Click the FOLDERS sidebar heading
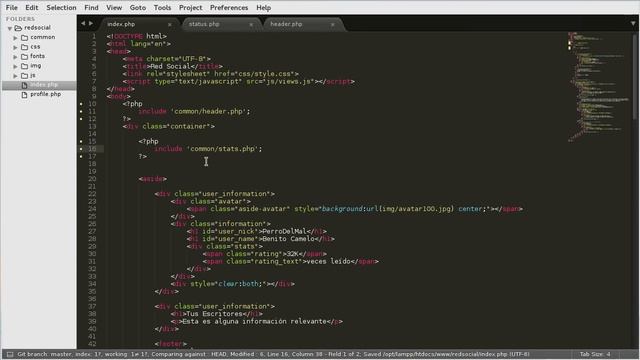Screen dimensions: 640x360 tap(20, 19)
